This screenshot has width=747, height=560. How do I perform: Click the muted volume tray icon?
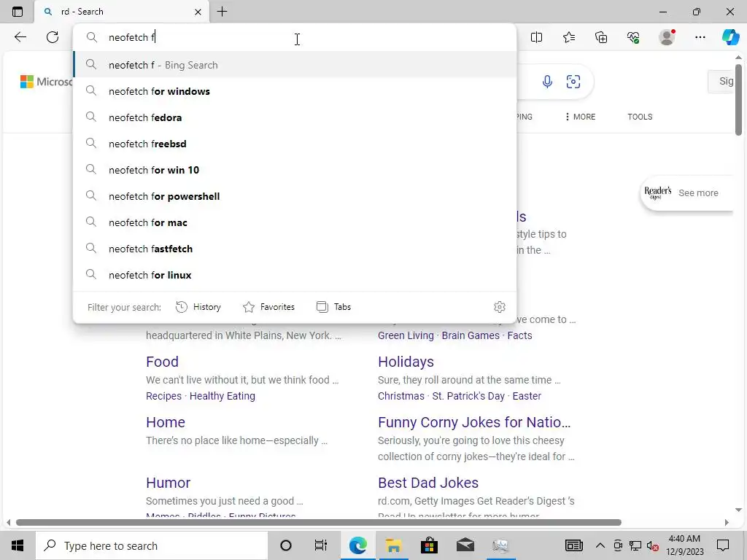[x=653, y=545]
